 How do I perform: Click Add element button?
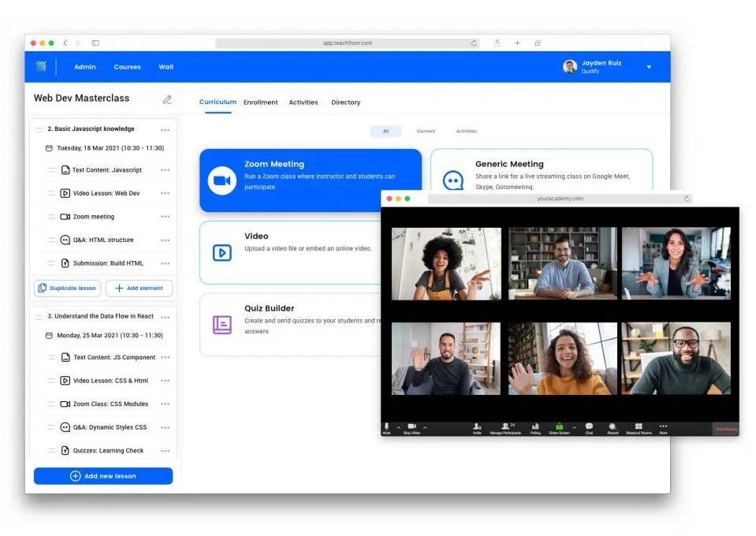coord(140,288)
